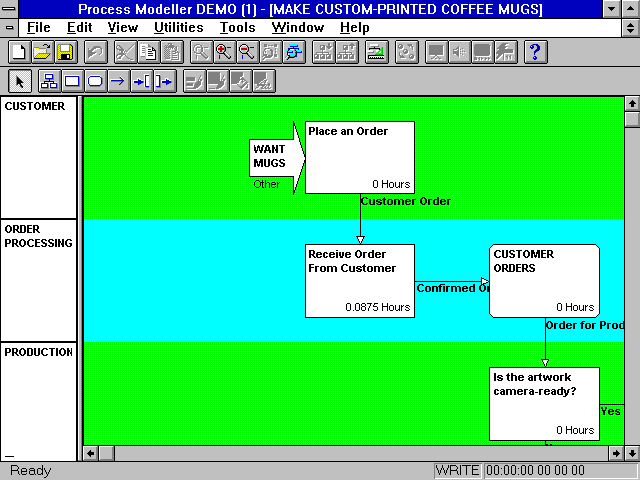The height and width of the screenshot is (480, 640).
Task: Choose the hierarchy chart tool
Action: pyautogui.click(x=48, y=81)
